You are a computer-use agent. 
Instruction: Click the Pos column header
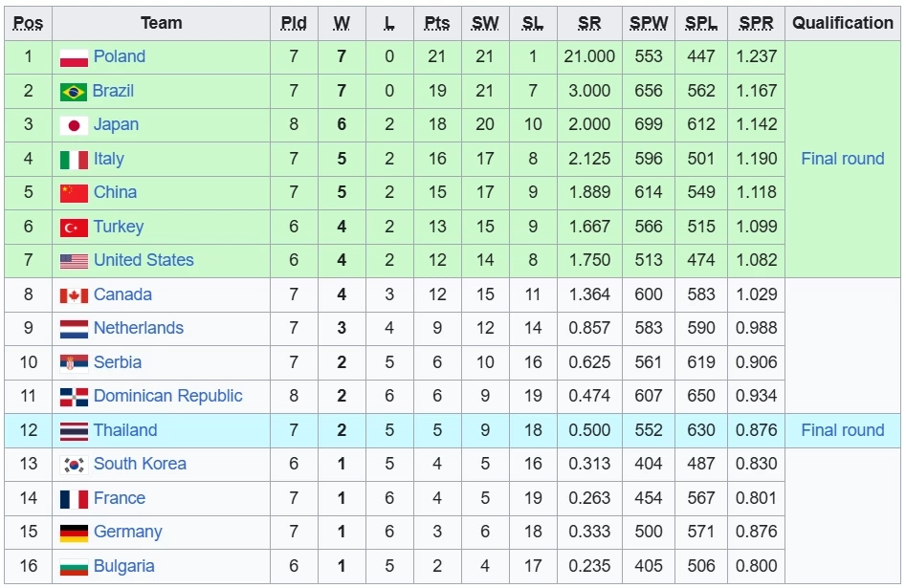(29, 23)
